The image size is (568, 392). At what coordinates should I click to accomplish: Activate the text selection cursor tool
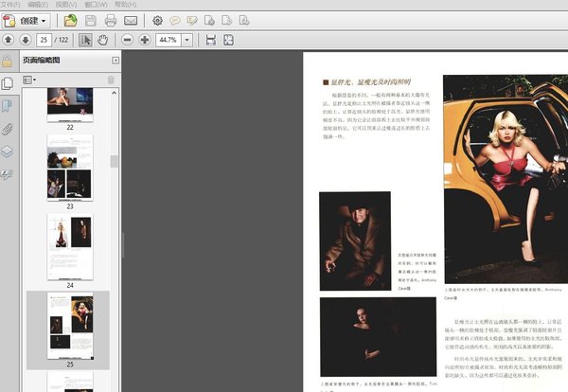point(85,40)
